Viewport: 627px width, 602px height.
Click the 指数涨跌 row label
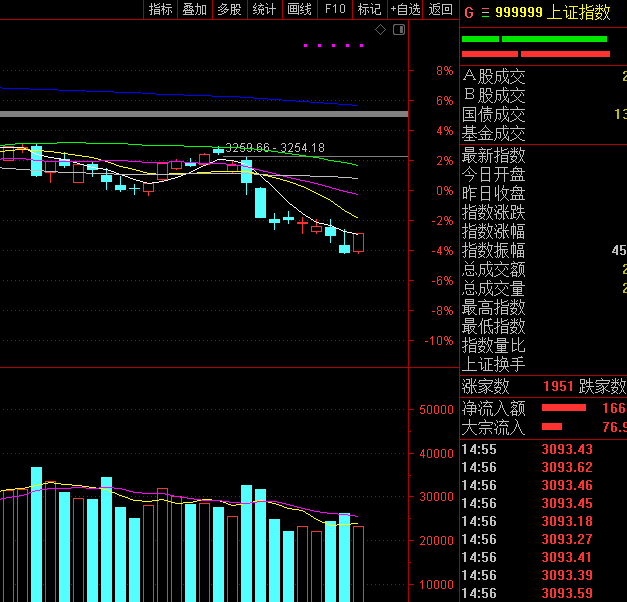click(x=493, y=212)
